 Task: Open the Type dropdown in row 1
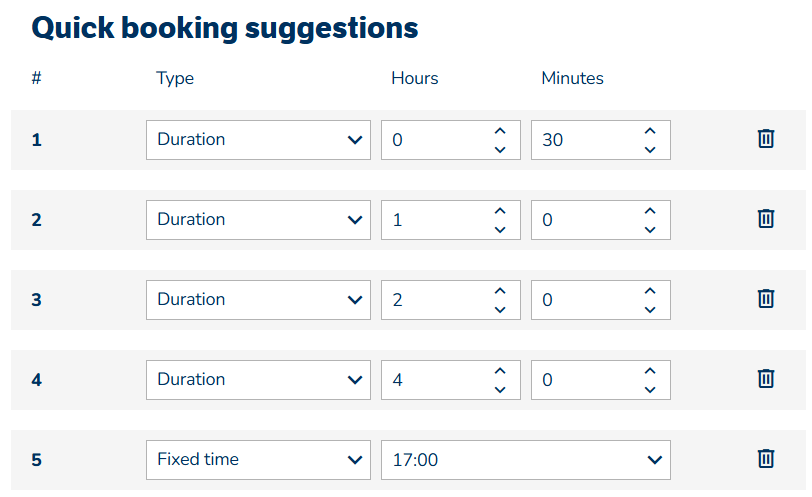258,140
